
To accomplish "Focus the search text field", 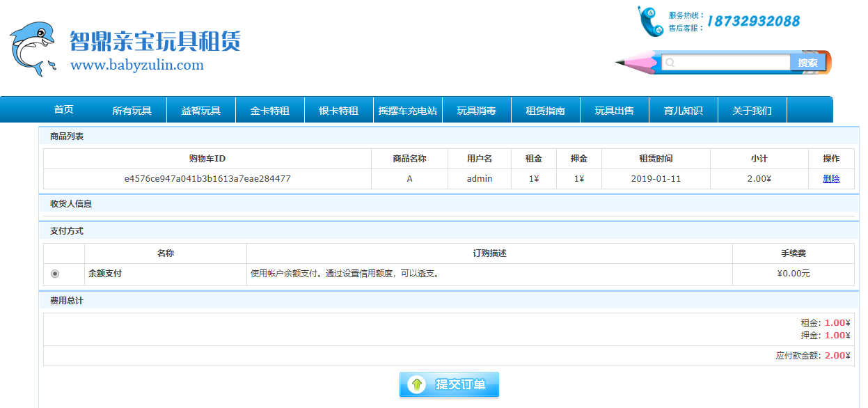I will click(727, 63).
